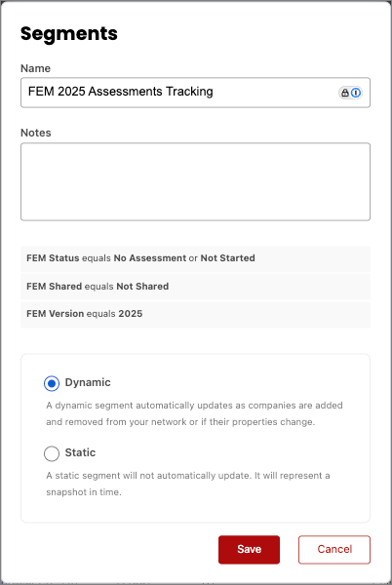Screen dimensions: 392x585
Task: Click the padlock icon in Name field
Action: (x=345, y=93)
